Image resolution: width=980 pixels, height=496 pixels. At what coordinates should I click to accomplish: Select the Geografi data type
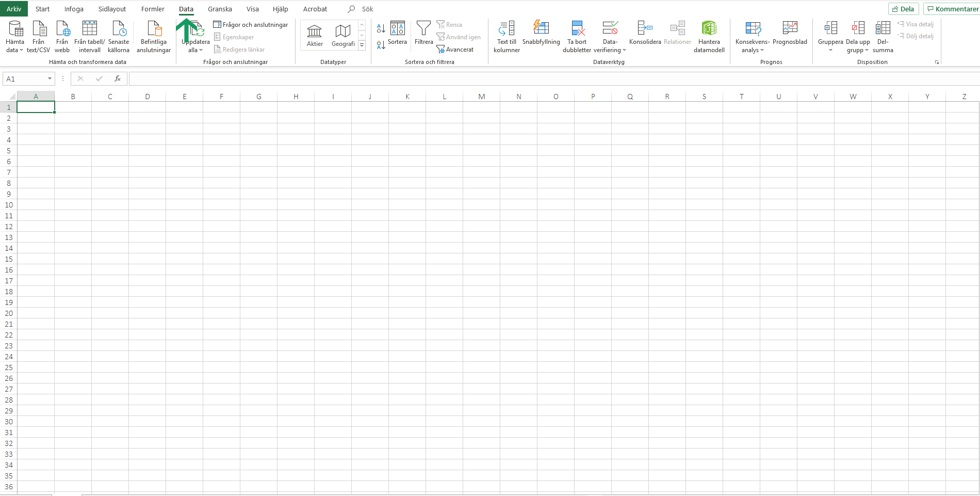coord(343,36)
